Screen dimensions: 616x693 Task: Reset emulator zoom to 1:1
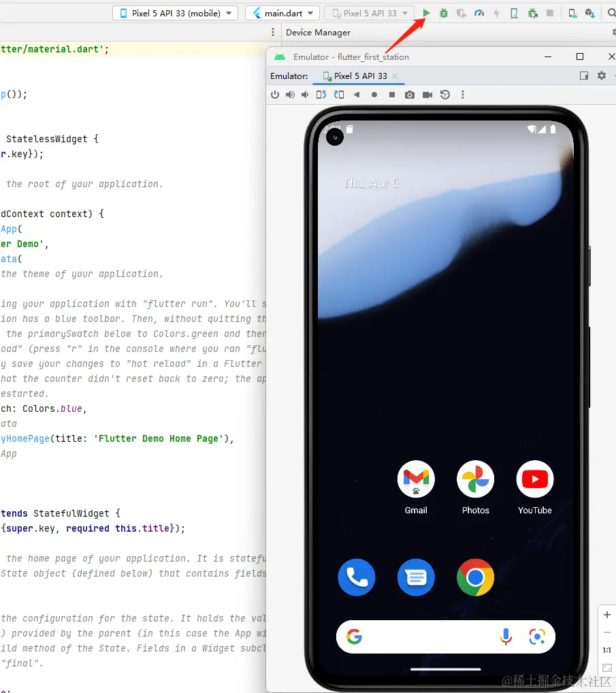[x=607, y=650]
